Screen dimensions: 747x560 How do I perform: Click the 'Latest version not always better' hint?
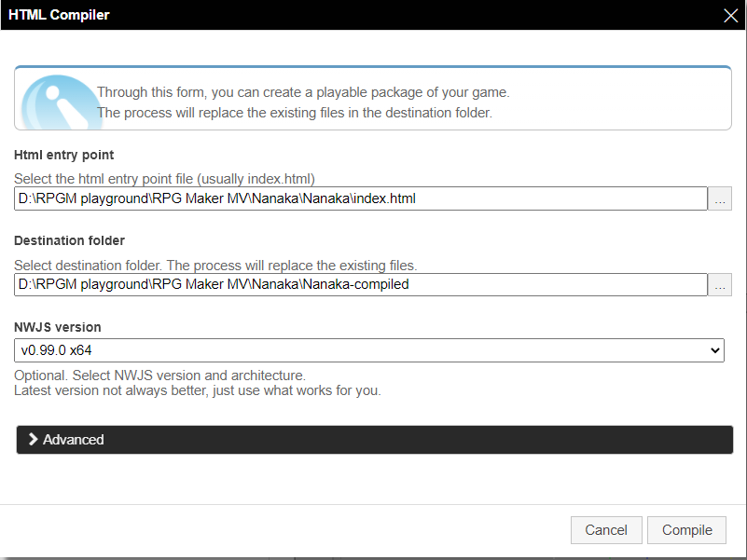coord(197,390)
